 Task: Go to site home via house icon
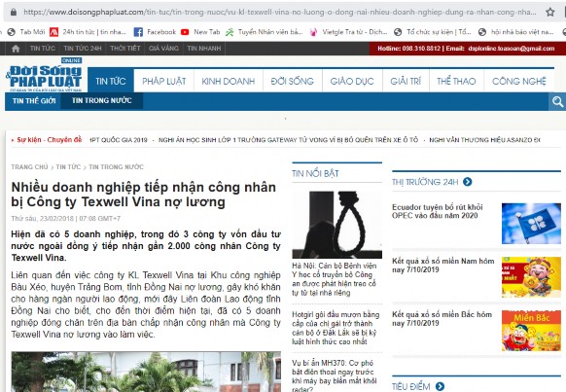16,49
